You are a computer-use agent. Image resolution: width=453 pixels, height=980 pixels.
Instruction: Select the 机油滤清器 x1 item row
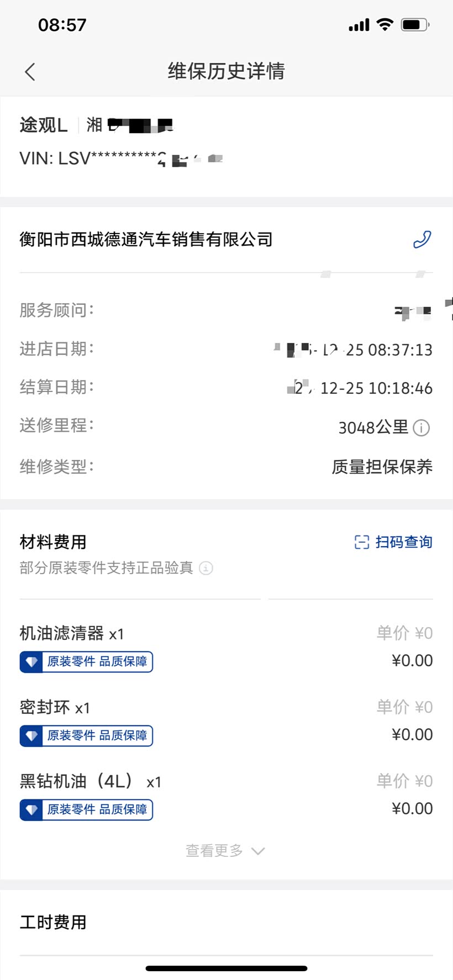coord(226,647)
